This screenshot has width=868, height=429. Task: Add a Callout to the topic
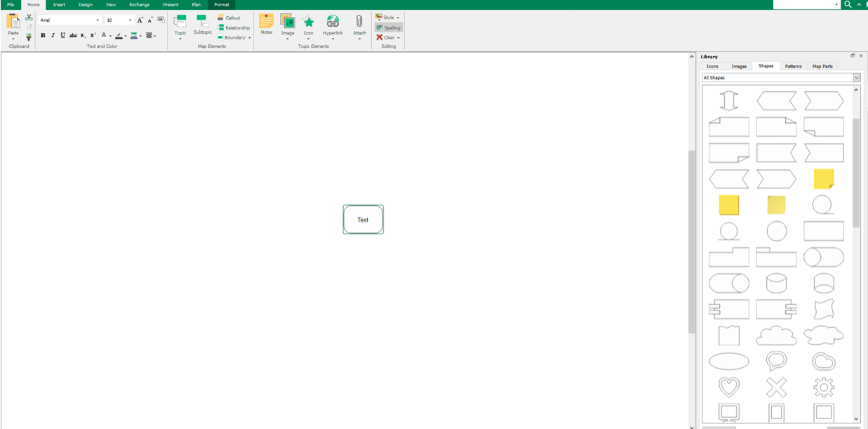[x=229, y=18]
